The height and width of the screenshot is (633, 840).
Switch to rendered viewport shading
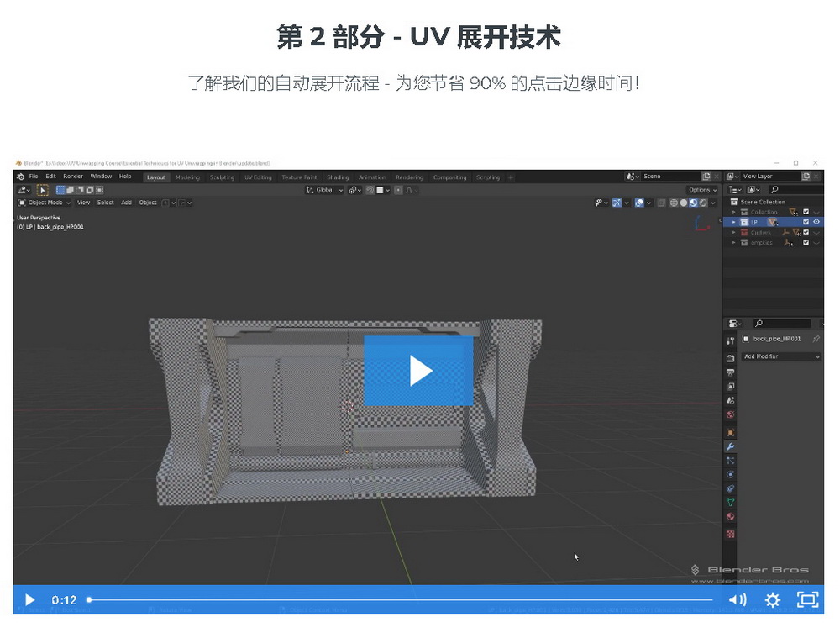703,203
